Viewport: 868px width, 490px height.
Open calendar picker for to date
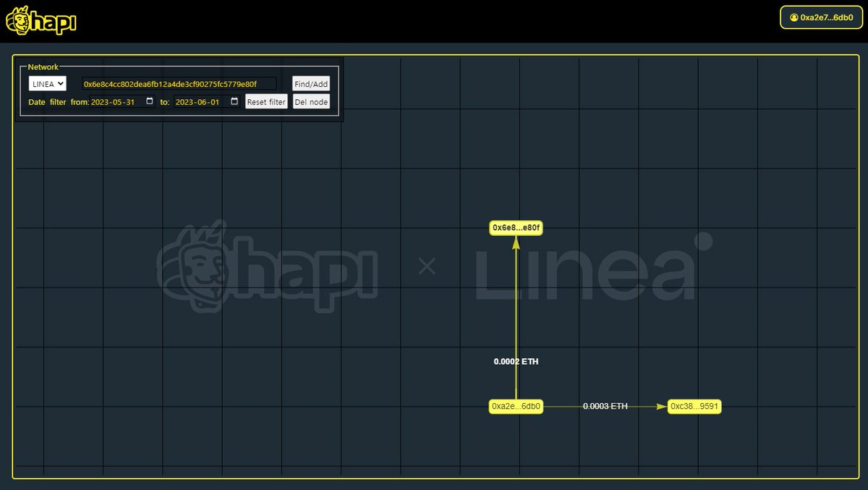click(234, 101)
